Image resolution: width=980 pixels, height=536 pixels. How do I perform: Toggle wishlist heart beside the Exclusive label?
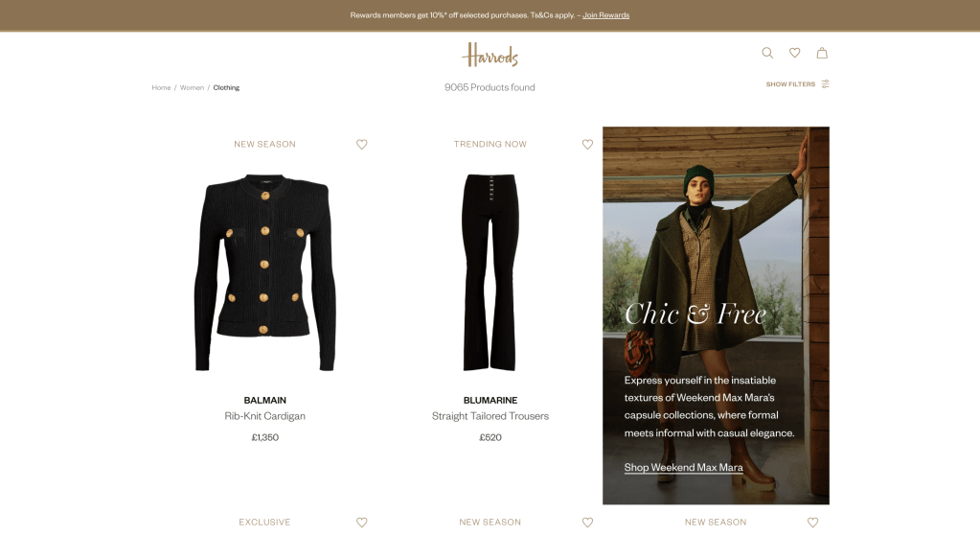click(x=362, y=523)
